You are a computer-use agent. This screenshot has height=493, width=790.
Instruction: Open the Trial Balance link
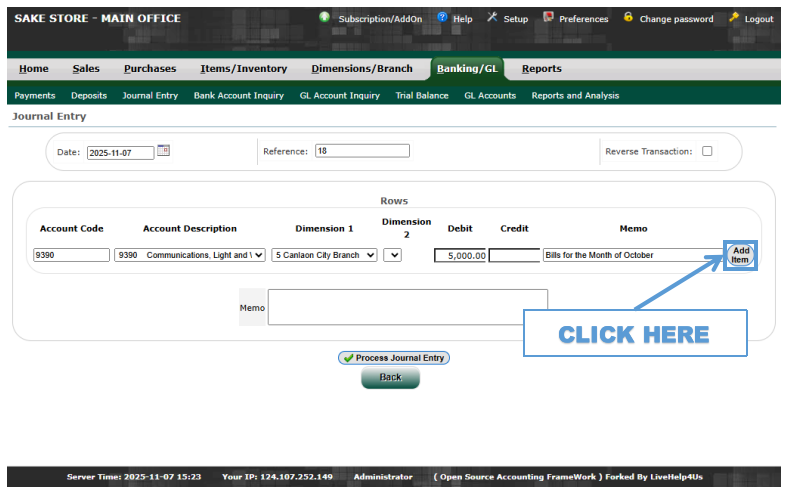(421, 96)
